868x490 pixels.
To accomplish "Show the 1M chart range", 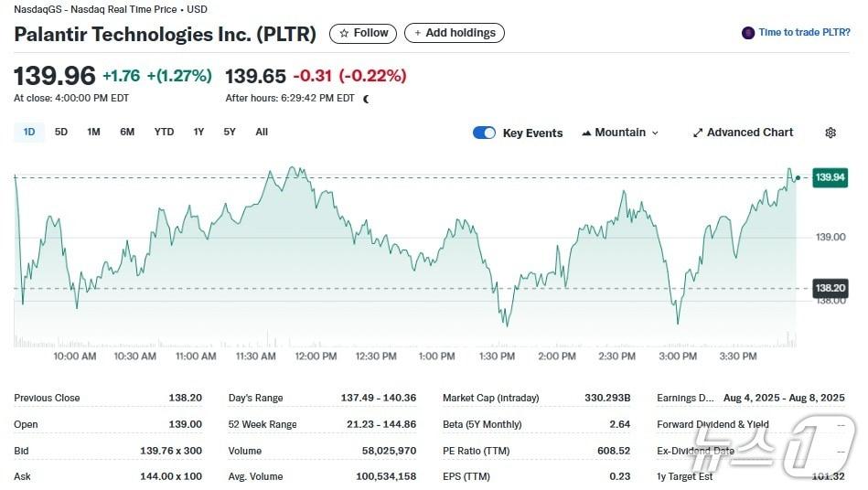I will (93, 132).
